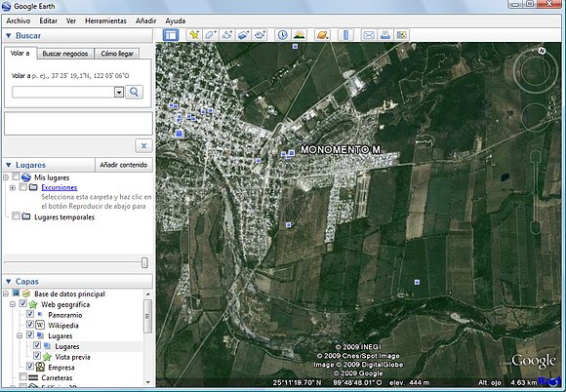Click the Capas scrollbar down arrow
Viewport: 566px width, 392px height.
[148, 382]
